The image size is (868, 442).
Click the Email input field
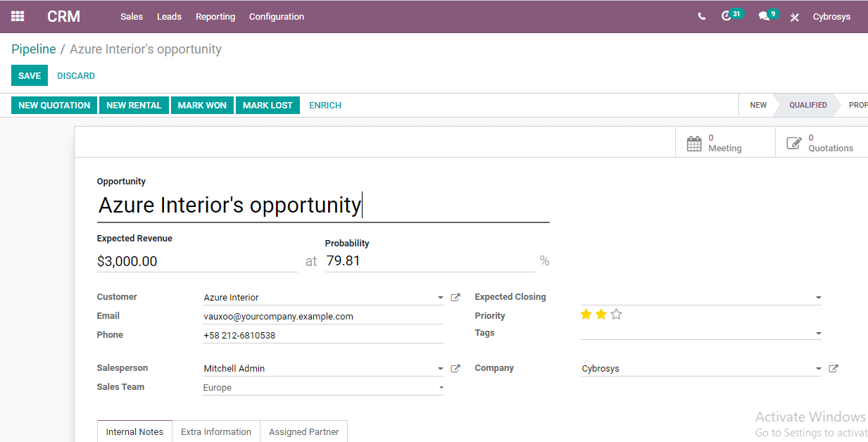tap(323, 317)
